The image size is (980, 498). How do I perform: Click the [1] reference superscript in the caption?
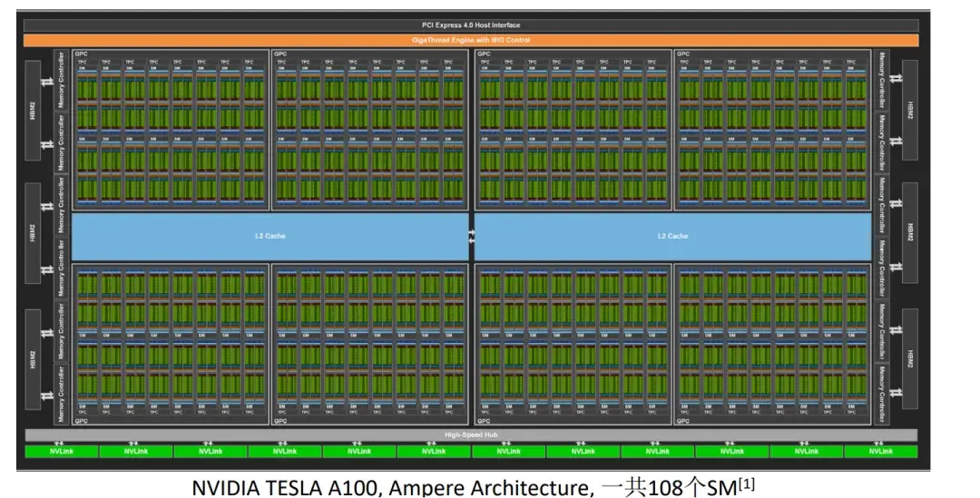pyautogui.click(x=747, y=483)
